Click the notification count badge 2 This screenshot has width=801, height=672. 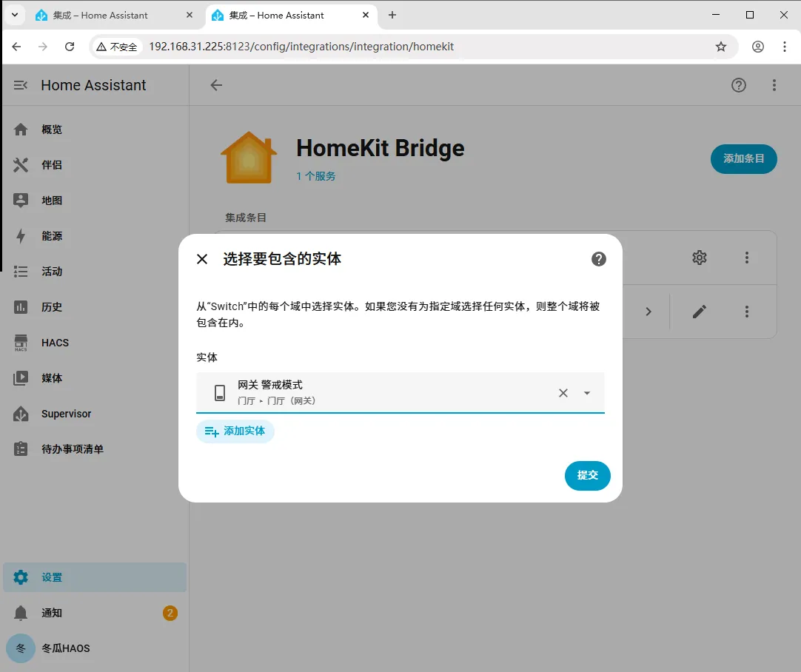170,613
